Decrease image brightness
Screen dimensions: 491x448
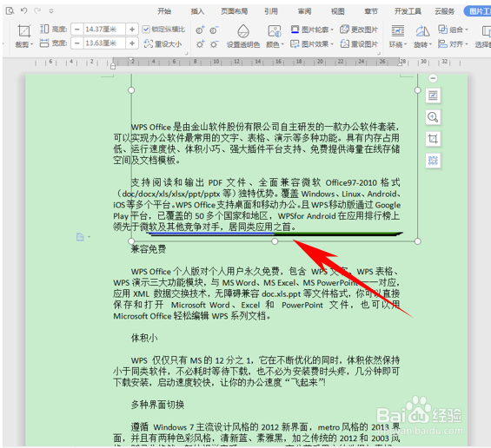pyautogui.click(x=214, y=43)
